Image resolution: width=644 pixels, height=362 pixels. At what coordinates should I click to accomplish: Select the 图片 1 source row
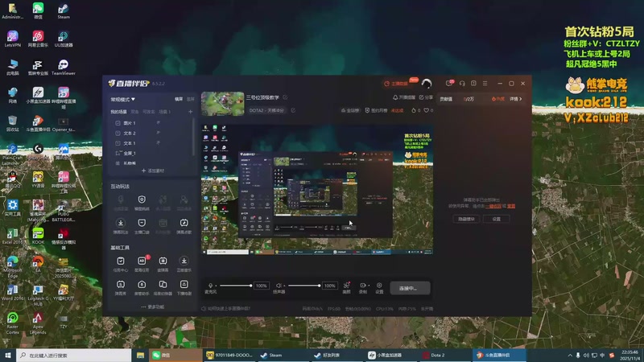[152, 123]
